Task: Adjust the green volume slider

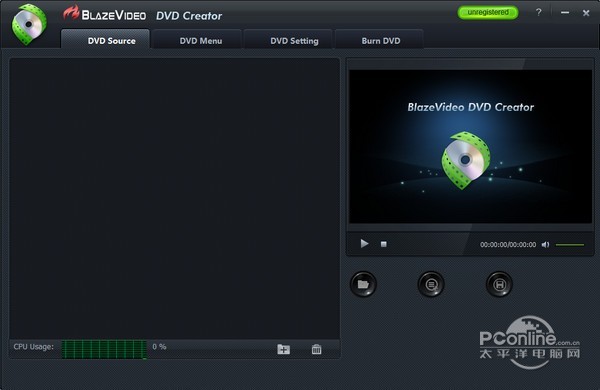Action: (570, 245)
